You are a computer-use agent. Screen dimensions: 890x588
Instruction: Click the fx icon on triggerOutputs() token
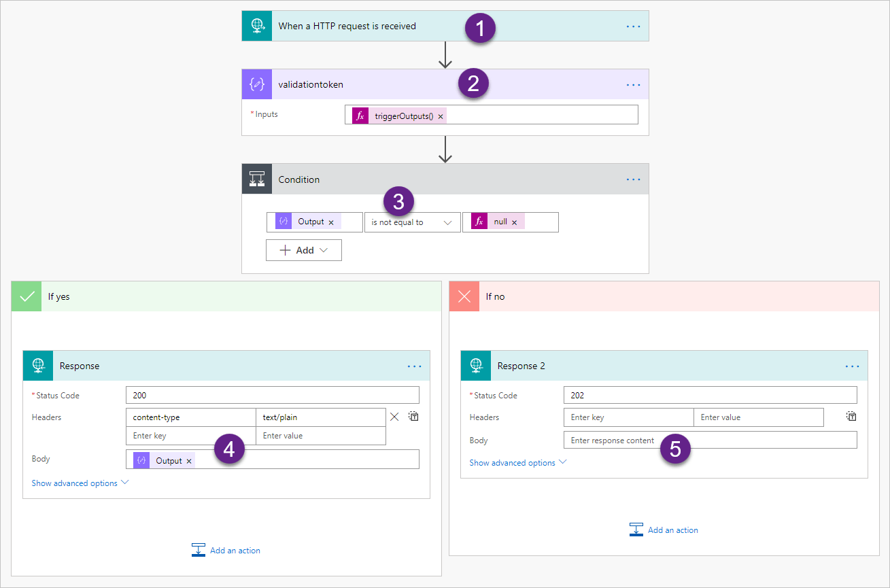(x=359, y=116)
